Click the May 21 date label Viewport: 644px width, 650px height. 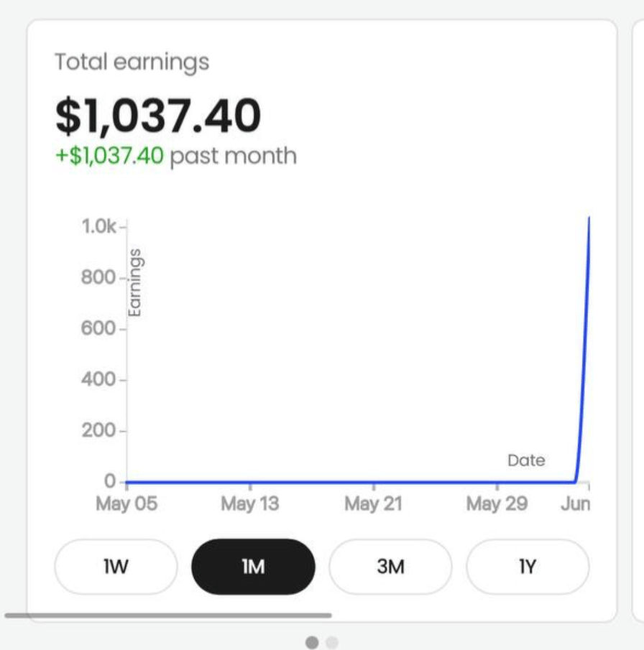(373, 503)
